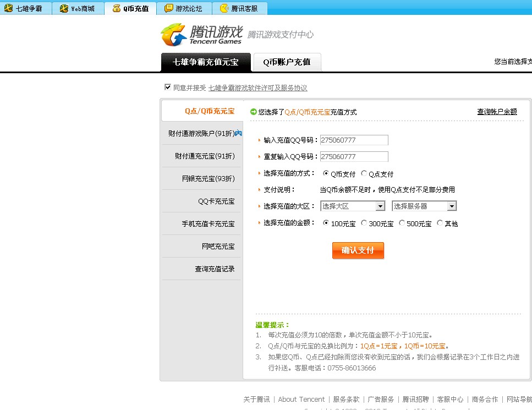Click the Q币充值 money bag icon
The width and height of the screenshot is (532, 410).
[x=117, y=8]
